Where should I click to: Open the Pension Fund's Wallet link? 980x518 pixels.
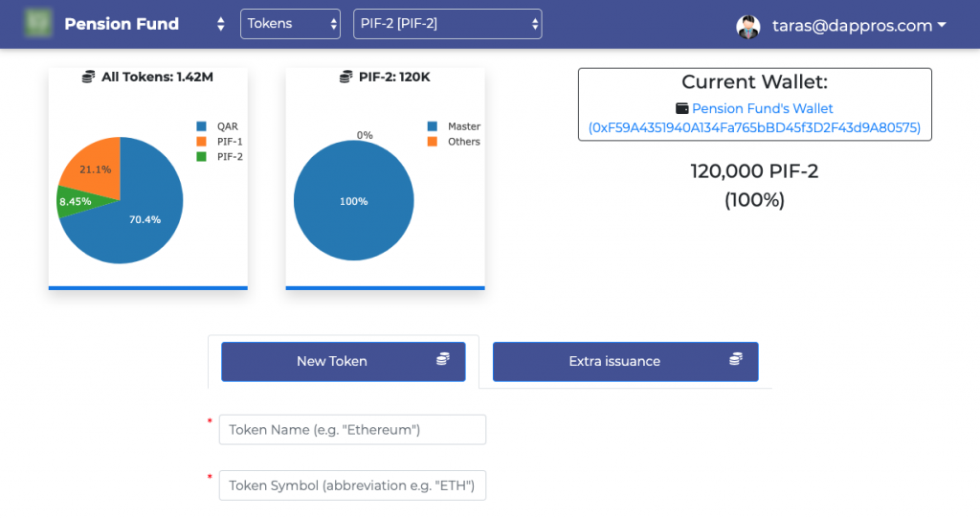(762, 109)
